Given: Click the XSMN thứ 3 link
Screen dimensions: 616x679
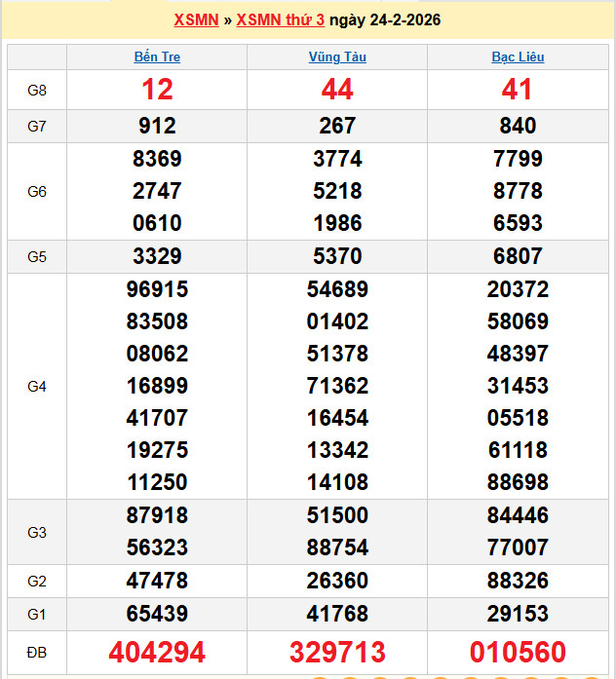Looking at the screenshot, I should 280,19.
